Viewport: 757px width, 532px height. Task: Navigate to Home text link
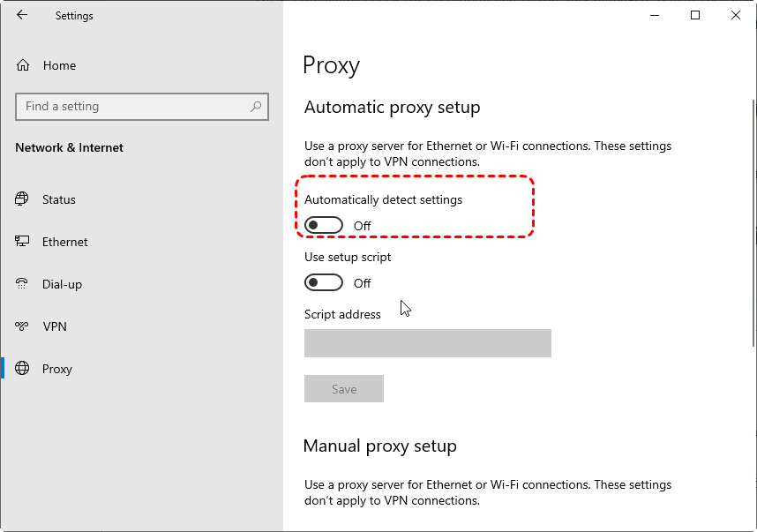click(x=59, y=65)
